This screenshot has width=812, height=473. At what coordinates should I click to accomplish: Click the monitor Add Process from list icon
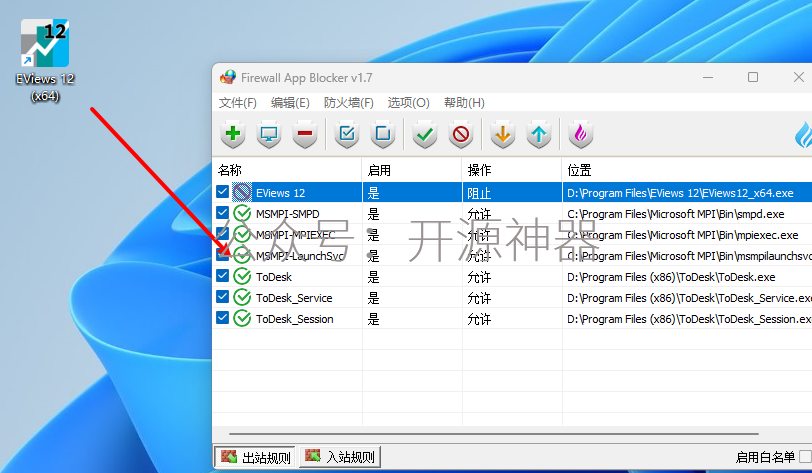269,134
